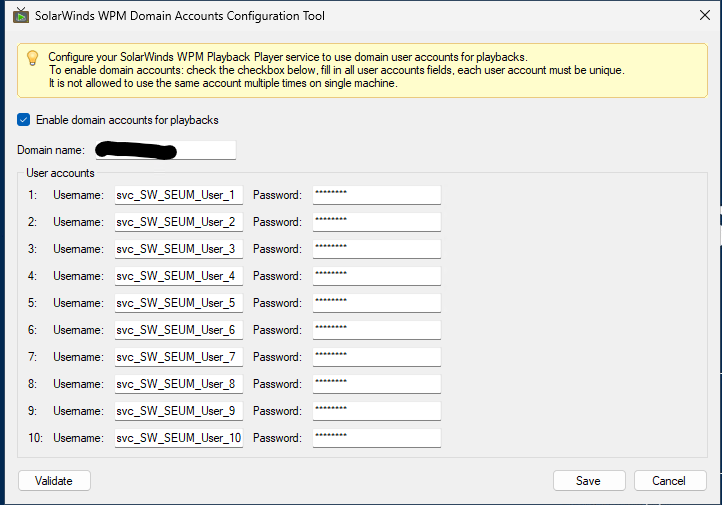This screenshot has height=505, width=722.
Task: Click the svc_SW_SEUM_User_1 username field
Action: point(178,195)
